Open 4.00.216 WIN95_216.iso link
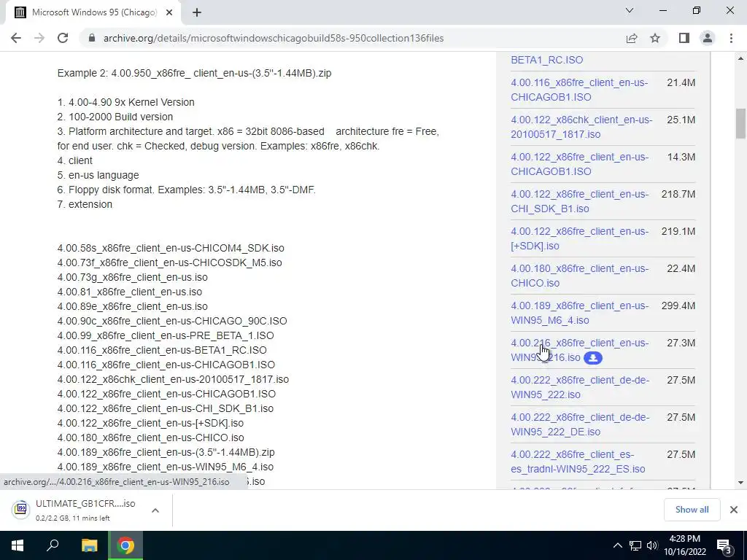The height and width of the screenshot is (560, 747). pyautogui.click(x=579, y=349)
